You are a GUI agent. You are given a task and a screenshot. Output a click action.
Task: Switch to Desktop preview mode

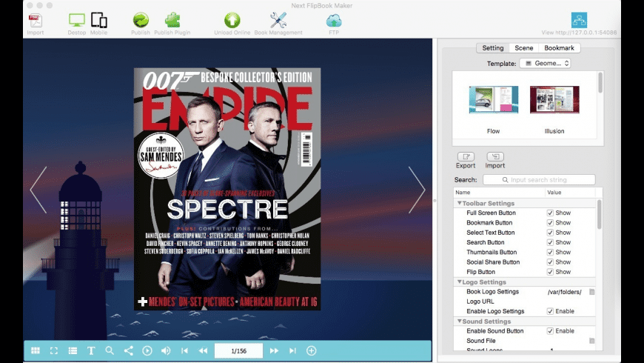coord(77,20)
